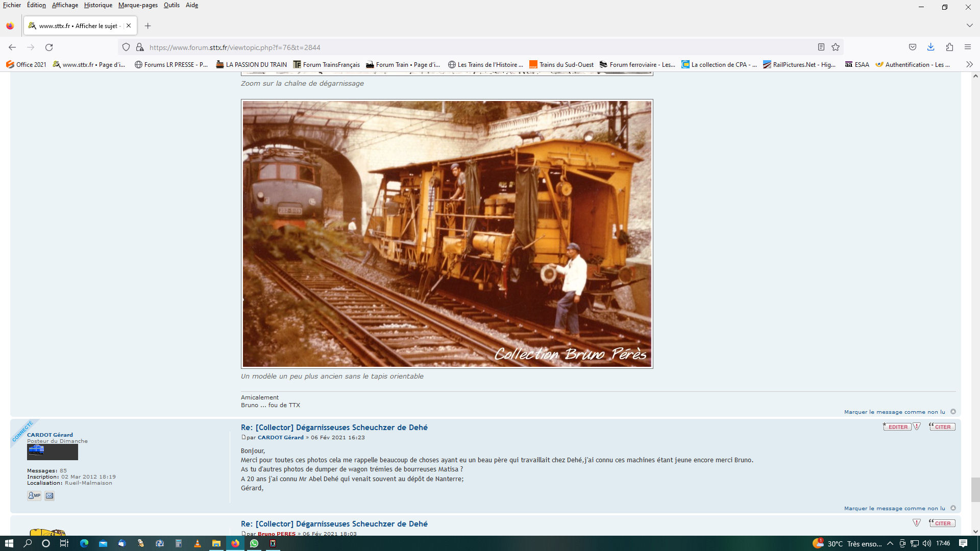Open the site tracking protection shield
Image resolution: width=980 pixels, height=551 pixels.
(126, 47)
